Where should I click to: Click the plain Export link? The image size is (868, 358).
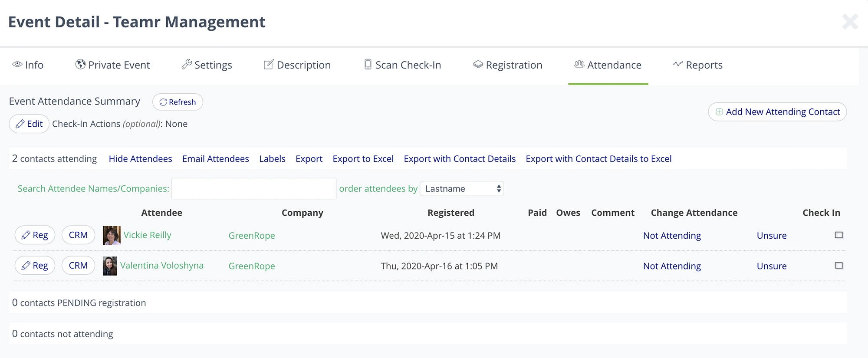click(x=309, y=159)
